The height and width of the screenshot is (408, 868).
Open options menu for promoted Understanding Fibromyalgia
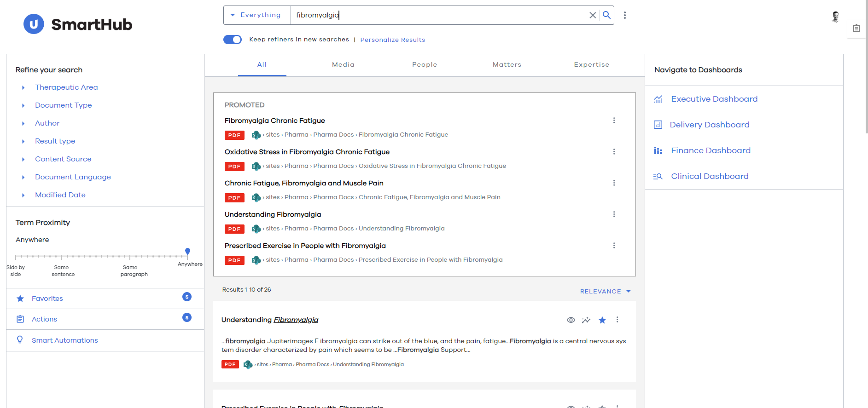614,214
